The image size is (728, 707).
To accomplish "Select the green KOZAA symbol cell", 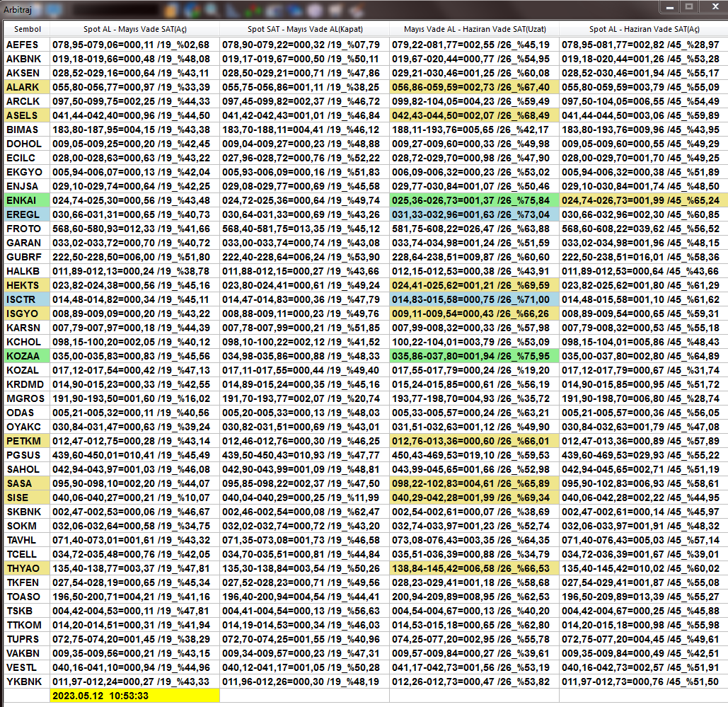I will coord(27,356).
